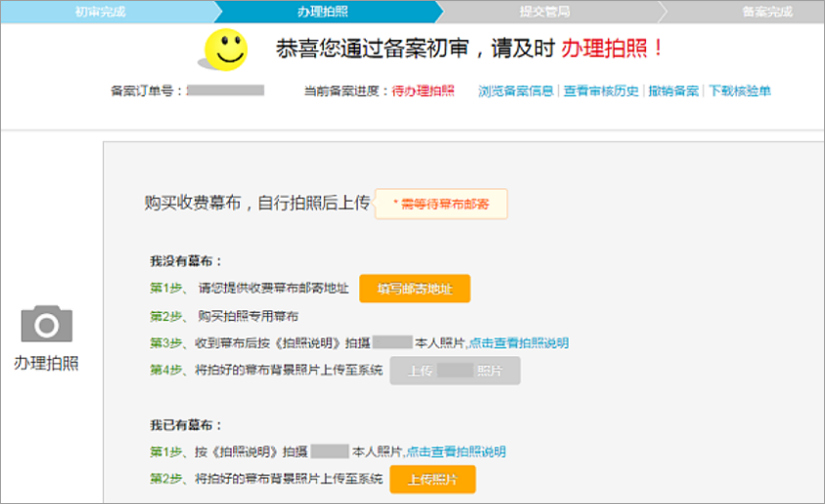
Task: Click the 撤销备案 link
Action: click(673, 91)
